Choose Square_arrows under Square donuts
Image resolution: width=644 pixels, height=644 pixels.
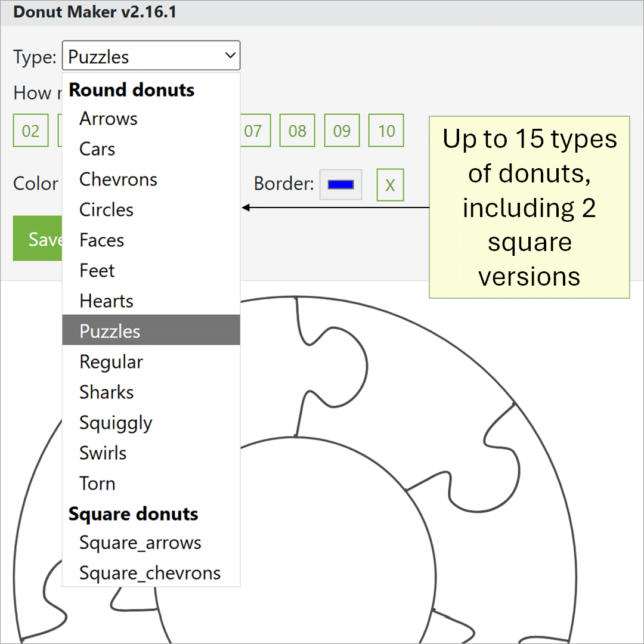click(x=140, y=543)
